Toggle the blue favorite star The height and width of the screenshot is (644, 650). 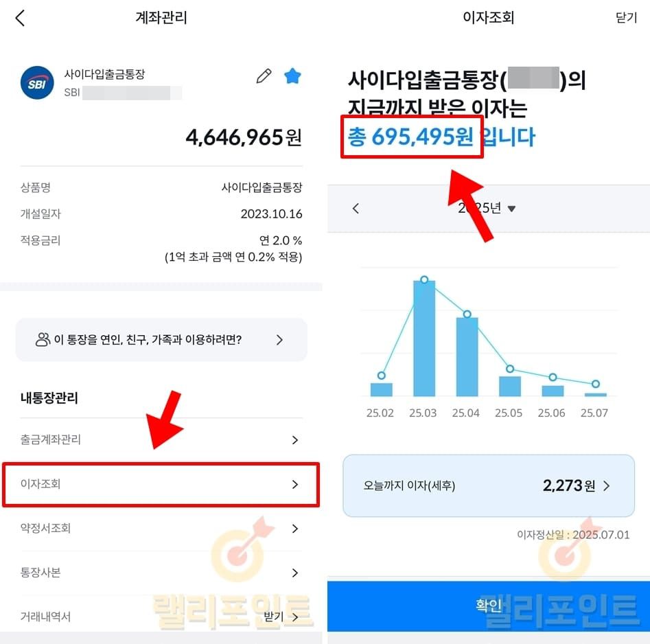[x=292, y=76]
